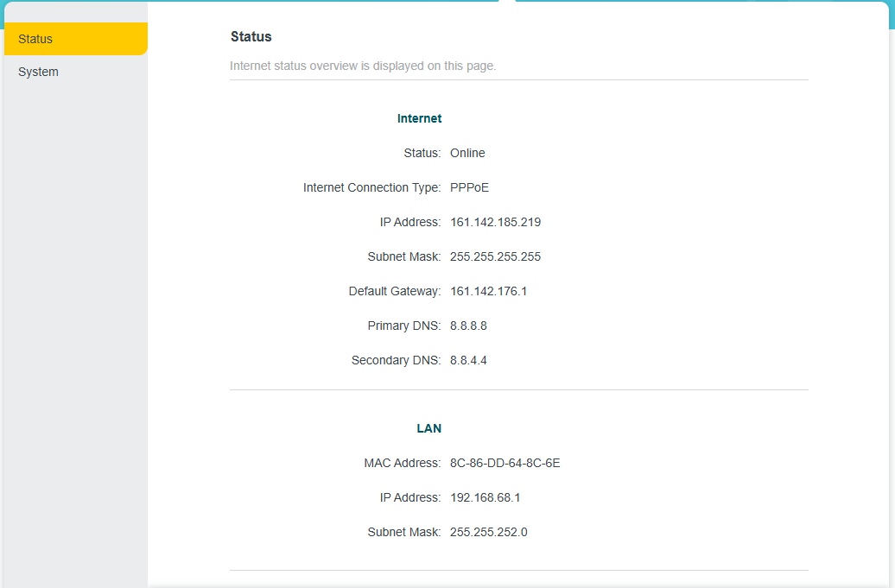This screenshot has height=588, width=895.
Task: Select the PPPoE connection type value
Action: point(469,187)
